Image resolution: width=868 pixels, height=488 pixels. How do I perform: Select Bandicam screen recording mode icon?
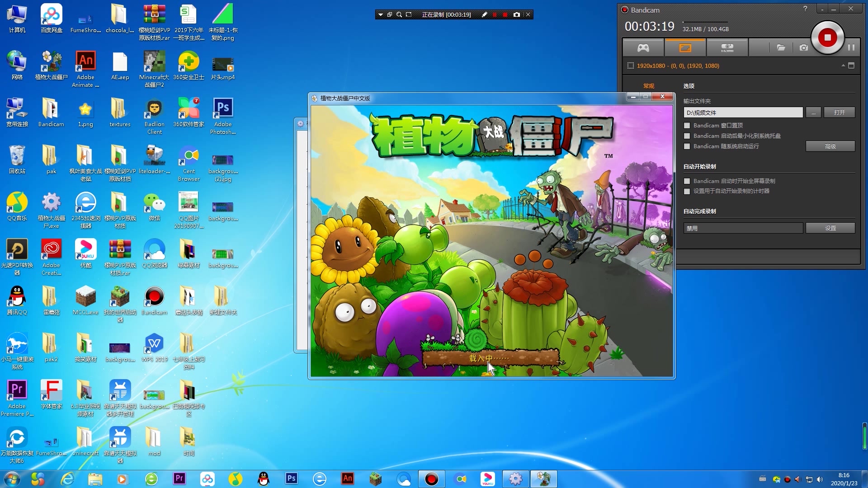pos(684,47)
